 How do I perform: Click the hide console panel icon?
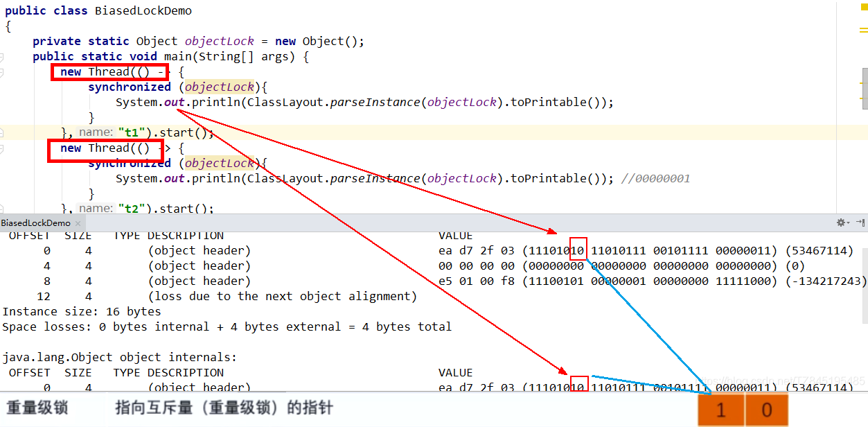[x=860, y=223]
